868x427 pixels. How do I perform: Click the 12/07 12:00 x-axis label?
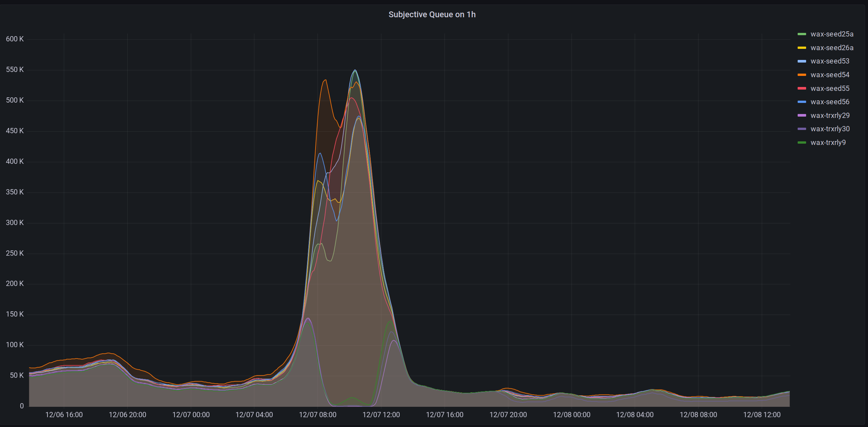point(381,415)
